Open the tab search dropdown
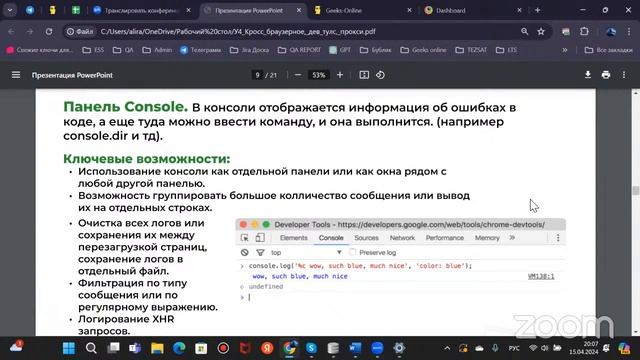The width and height of the screenshot is (640, 360). point(10,11)
